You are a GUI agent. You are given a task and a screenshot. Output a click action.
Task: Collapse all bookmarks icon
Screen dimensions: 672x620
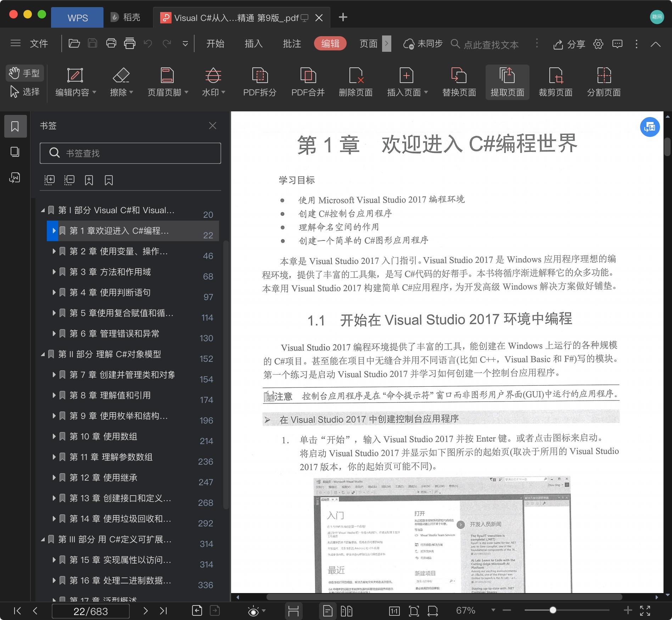tap(69, 180)
